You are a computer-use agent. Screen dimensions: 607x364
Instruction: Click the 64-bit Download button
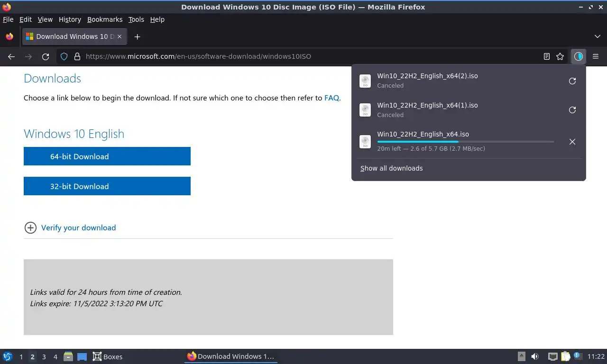click(x=107, y=156)
